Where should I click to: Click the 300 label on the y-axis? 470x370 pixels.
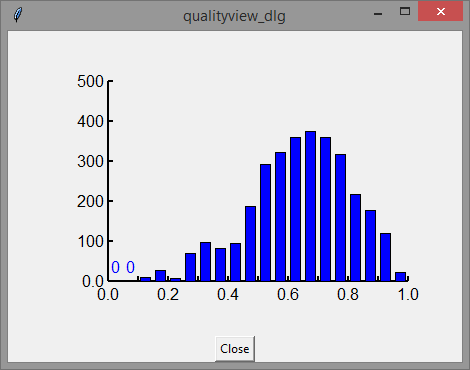pyautogui.click(x=90, y=161)
